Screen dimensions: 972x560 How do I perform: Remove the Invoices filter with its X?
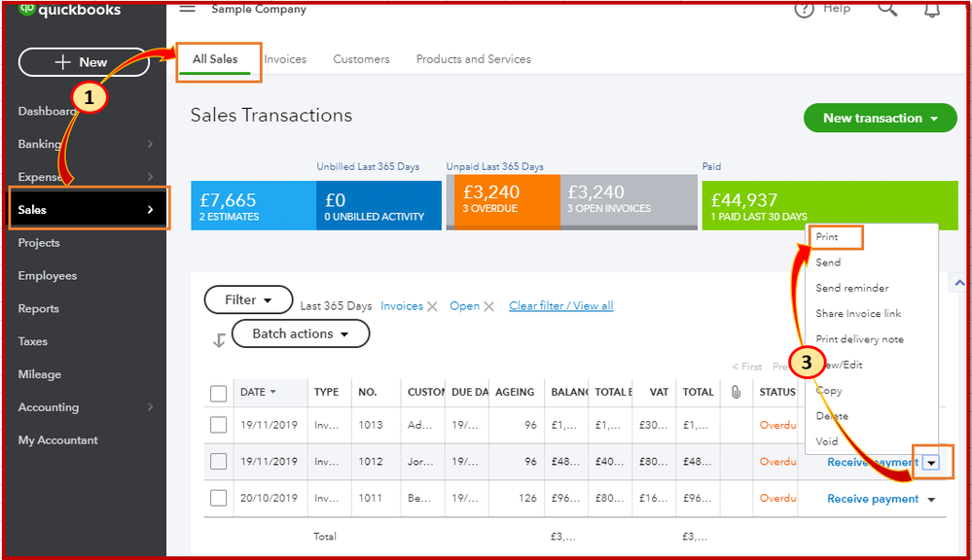pos(432,306)
